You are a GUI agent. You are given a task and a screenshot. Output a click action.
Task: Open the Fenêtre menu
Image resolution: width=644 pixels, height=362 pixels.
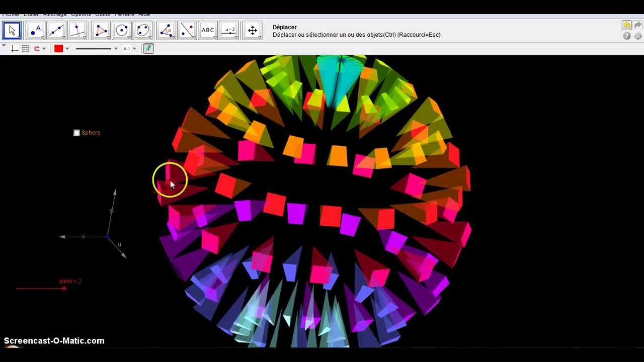pos(124,15)
